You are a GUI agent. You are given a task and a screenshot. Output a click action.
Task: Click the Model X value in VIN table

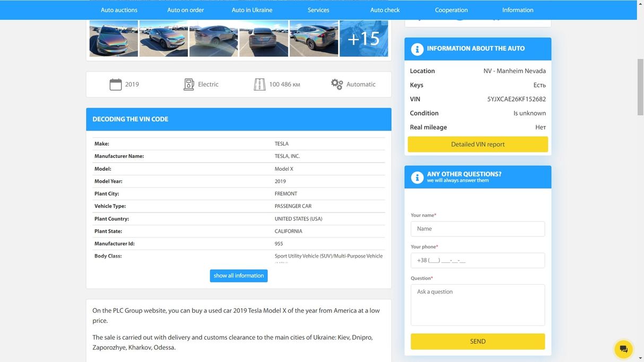(284, 169)
